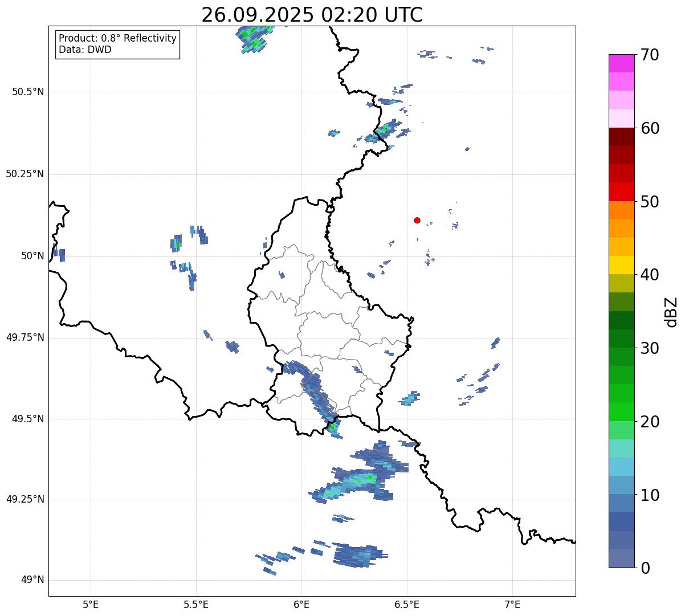Click the 10 value on colorbar
This screenshot has width=685, height=616.
coord(650,495)
